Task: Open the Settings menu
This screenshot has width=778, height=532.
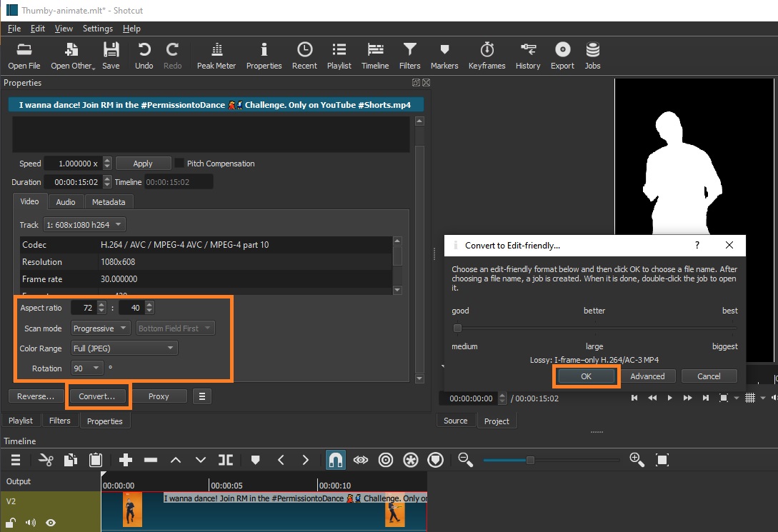Action: coord(98,29)
